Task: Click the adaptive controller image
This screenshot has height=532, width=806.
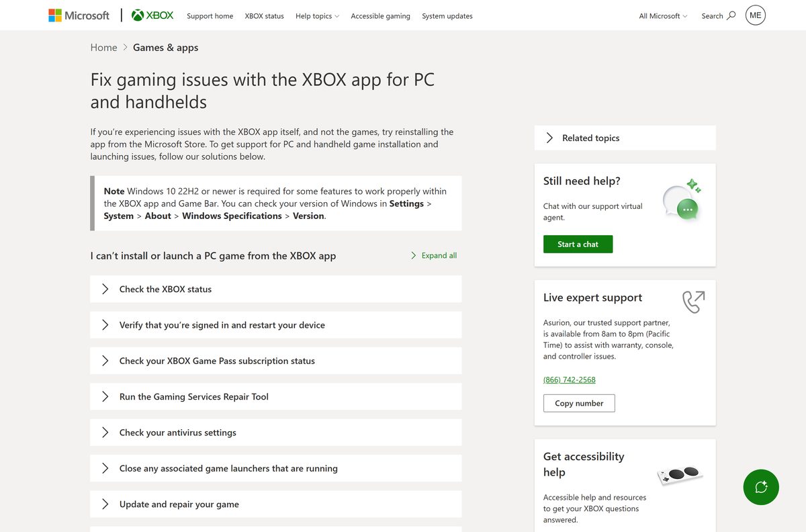Action: click(x=680, y=474)
